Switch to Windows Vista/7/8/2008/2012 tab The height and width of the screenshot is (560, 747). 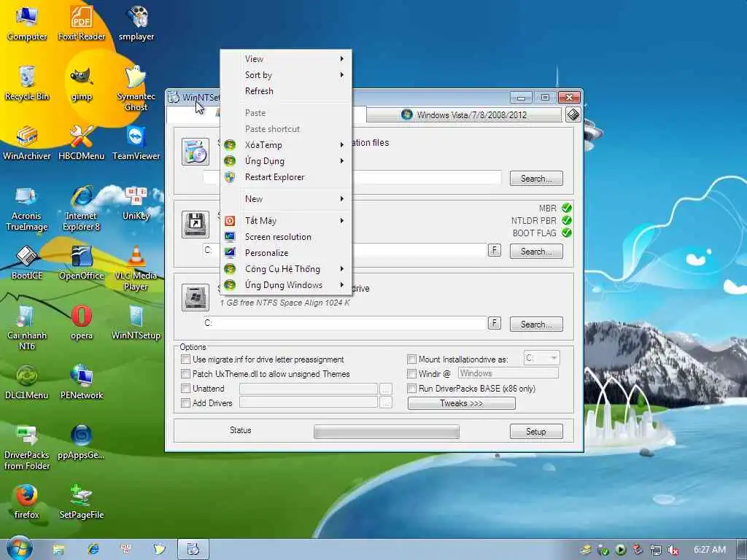pyautogui.click(x=464, y=114)
